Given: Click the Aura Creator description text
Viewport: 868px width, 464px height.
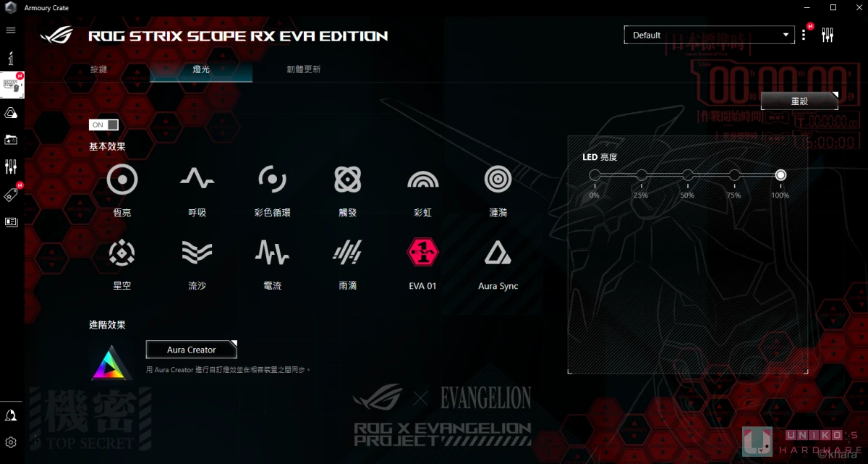Looking at the screenshot, I should pos(228,370).
